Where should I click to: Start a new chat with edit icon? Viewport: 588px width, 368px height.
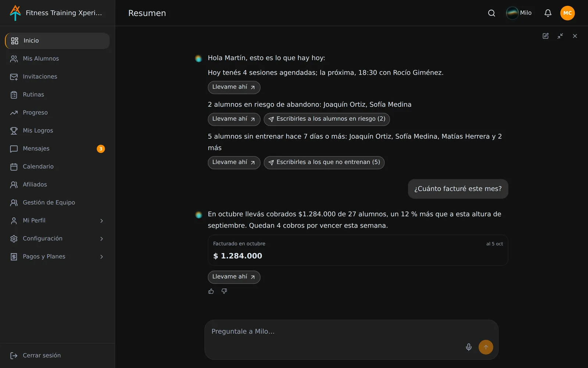click(x=545, y=36)
